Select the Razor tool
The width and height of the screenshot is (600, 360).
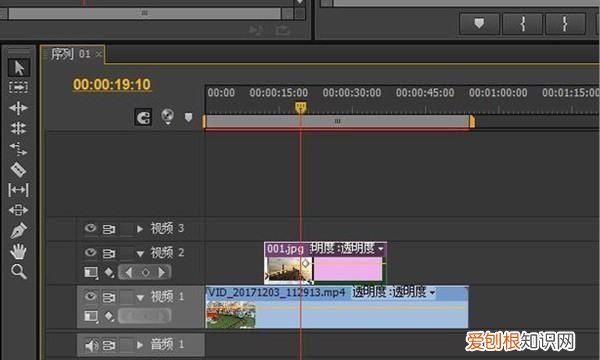pyautogui.click(x=18, y=169)
